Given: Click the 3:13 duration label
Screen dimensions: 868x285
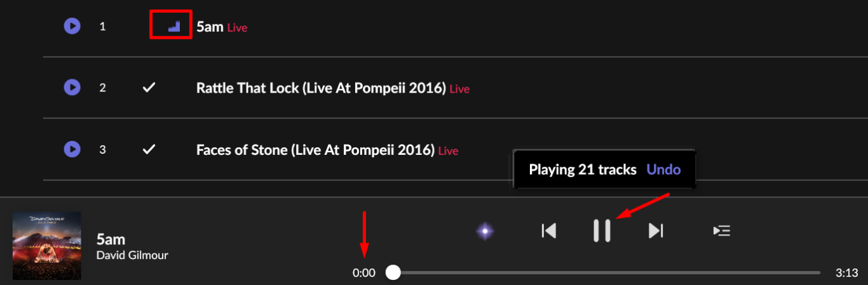Looking at the screenshot, I should (x=847, y=273).
